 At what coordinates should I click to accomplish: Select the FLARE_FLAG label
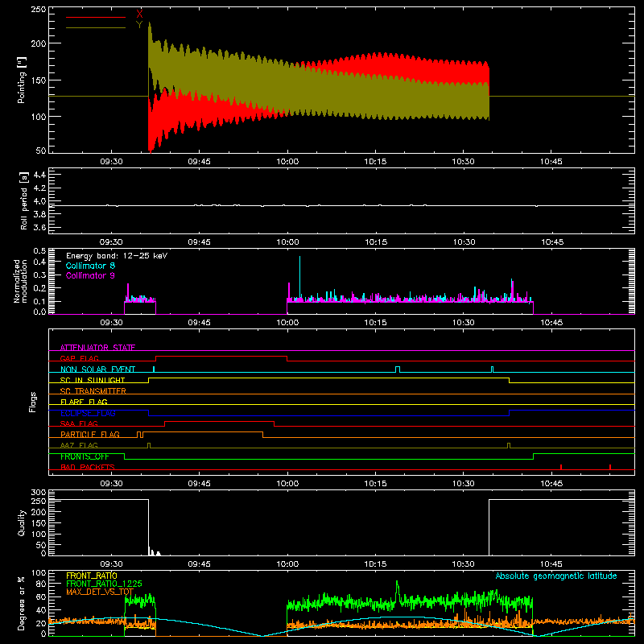[84, 402]
